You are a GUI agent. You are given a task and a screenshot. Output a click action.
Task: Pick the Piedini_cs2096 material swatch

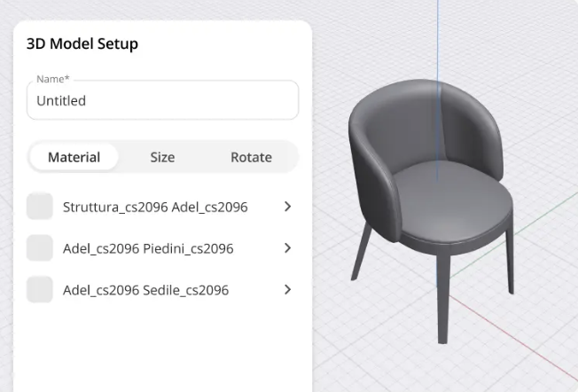[x=40, y=248]
